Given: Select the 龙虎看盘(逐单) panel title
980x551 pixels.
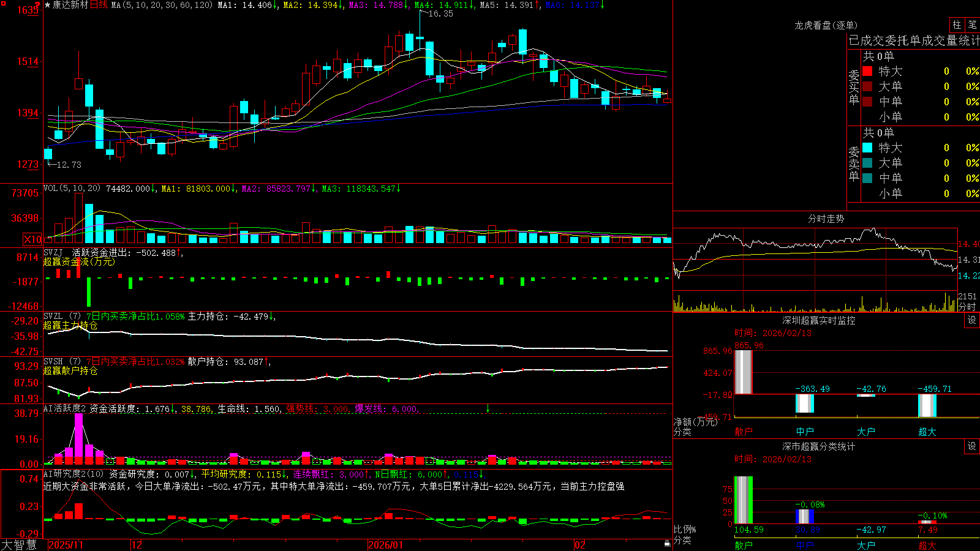Looking at the screenshot, I should (826, 25).
